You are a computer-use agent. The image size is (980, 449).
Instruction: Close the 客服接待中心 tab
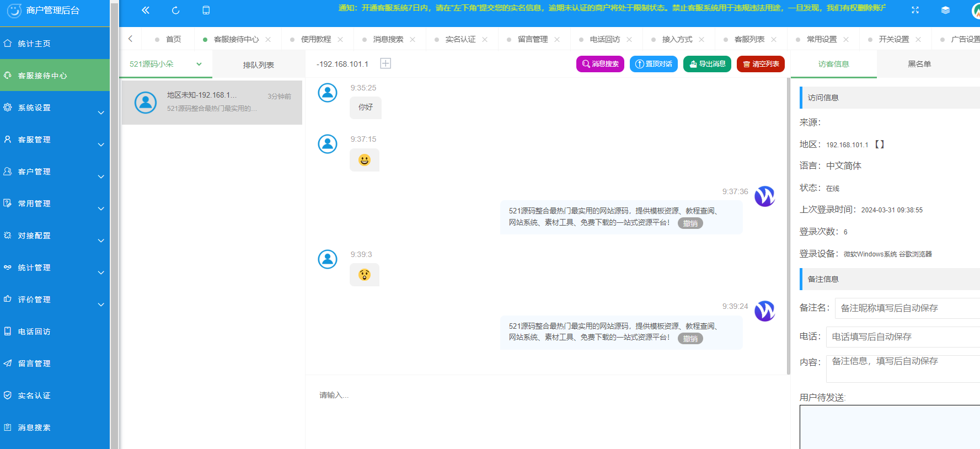(268, 39)
